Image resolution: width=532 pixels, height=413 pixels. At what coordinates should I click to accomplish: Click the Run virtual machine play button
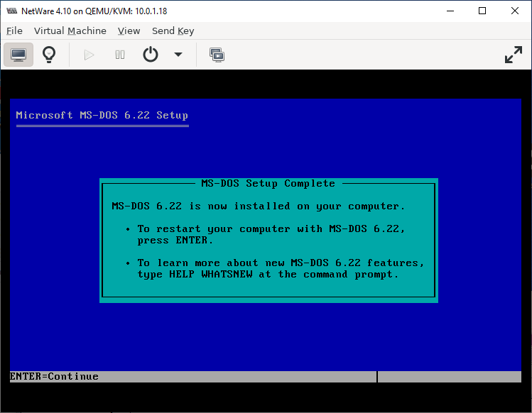(x=89, y=55)
